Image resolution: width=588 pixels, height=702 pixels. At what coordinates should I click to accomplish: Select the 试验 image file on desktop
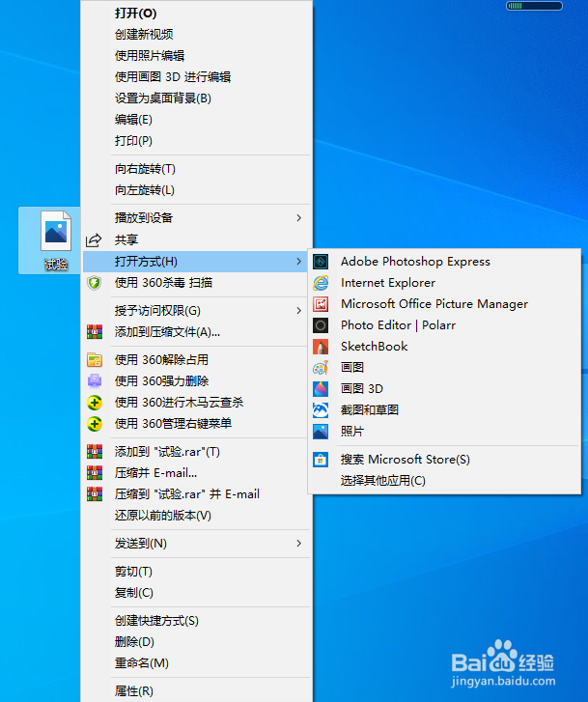[x=56, y=240]
